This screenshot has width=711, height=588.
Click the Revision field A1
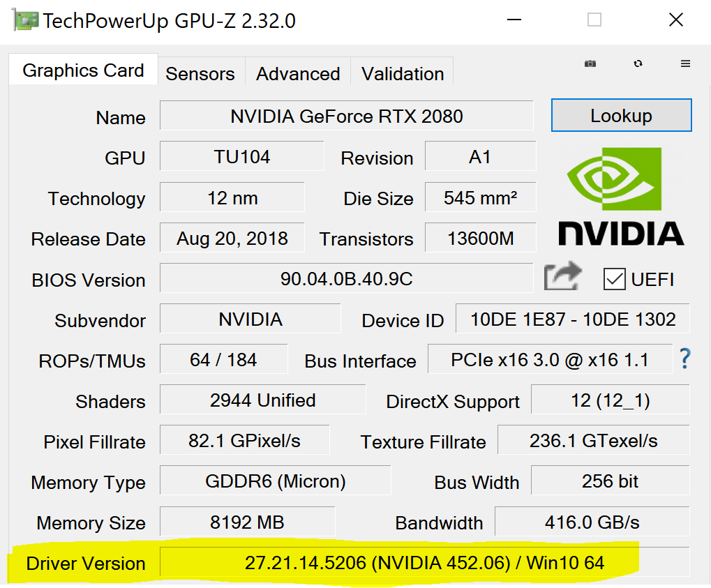(x=480, y=156)
